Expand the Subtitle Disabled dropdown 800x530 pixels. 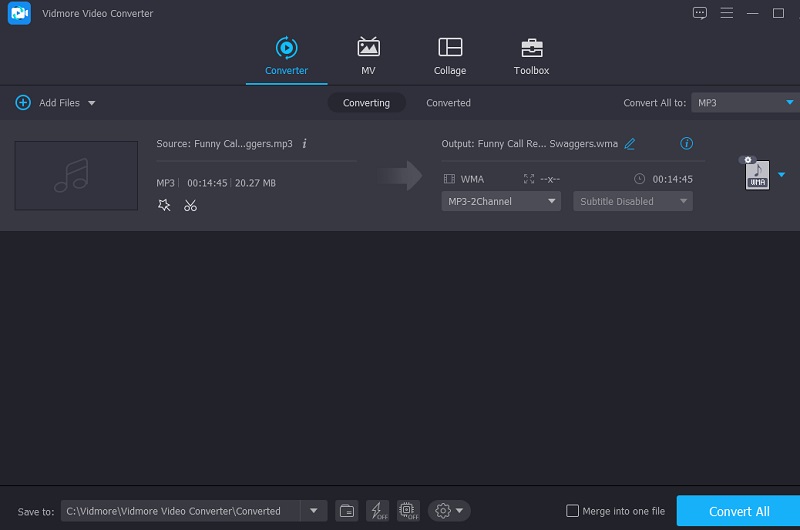click(632, 201)
